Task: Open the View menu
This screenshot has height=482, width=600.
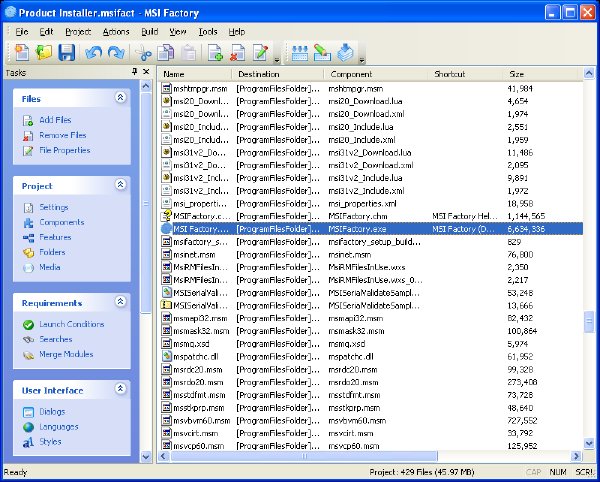Action: click(x=178, y=32)
